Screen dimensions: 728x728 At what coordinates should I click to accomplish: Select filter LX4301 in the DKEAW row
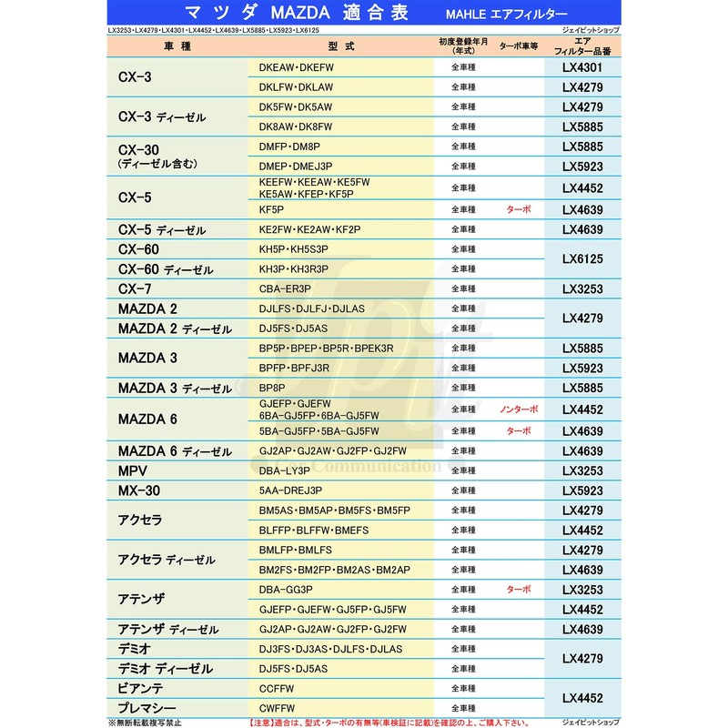point(582,67)
